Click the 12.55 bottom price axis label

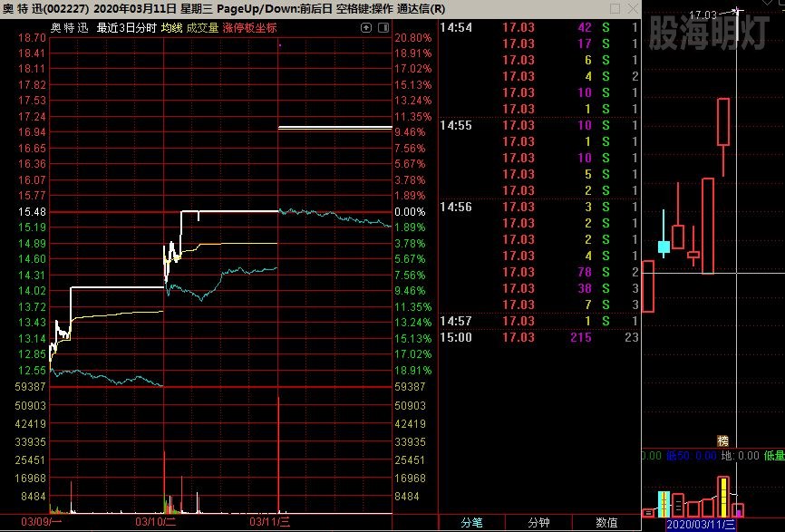click(x=32, y=371)
